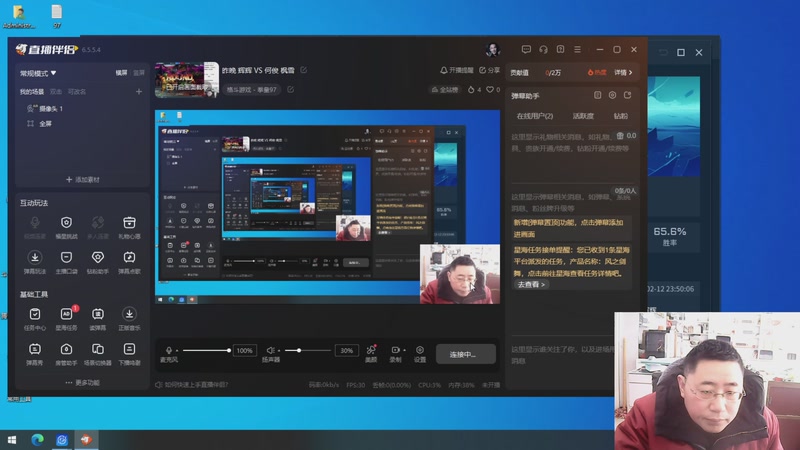Screen dimensions: 800x450
Task: Open the 钻粉助手 tool
Action: click(97, 262)
